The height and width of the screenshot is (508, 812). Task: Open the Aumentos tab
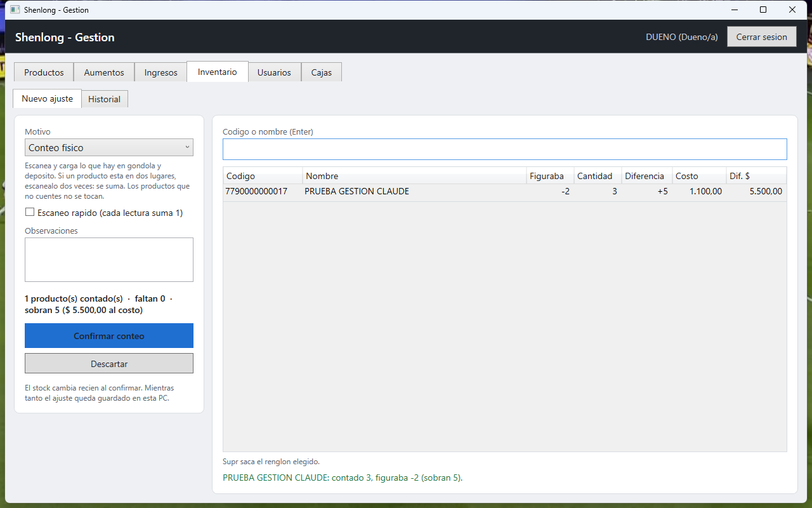click(x=104, y=72)
